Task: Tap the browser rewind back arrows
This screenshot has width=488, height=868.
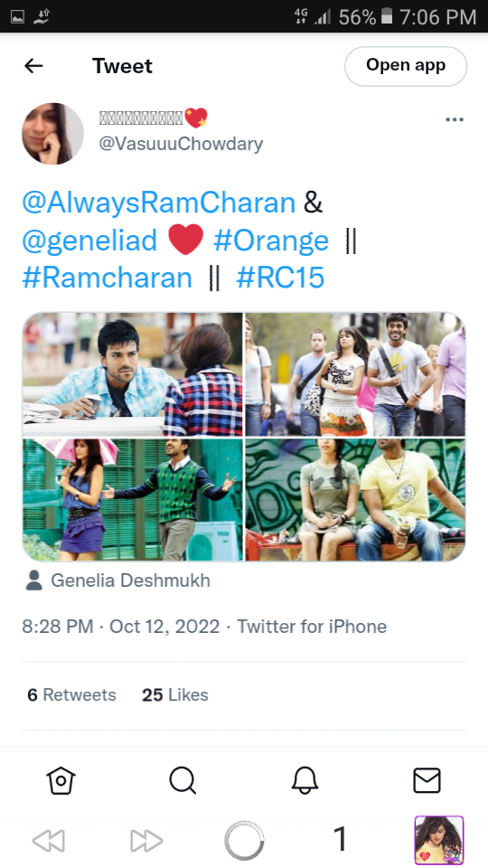Action: pos(49,841)
